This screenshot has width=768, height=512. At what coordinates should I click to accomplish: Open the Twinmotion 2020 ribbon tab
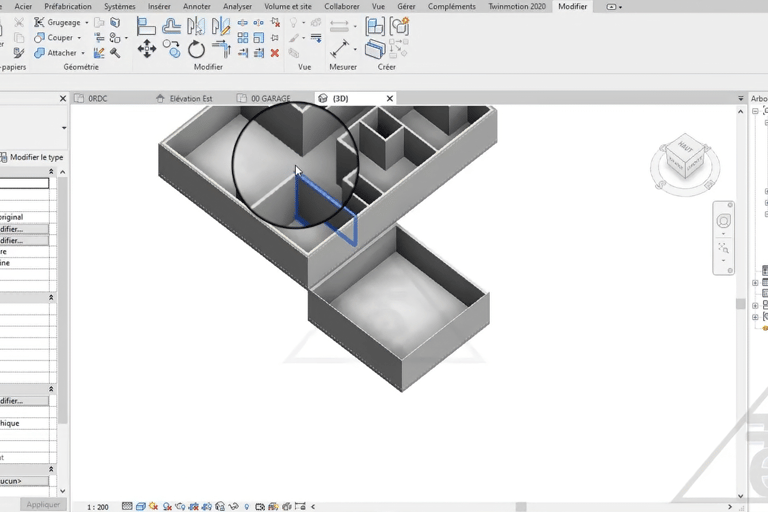(517, 6)
